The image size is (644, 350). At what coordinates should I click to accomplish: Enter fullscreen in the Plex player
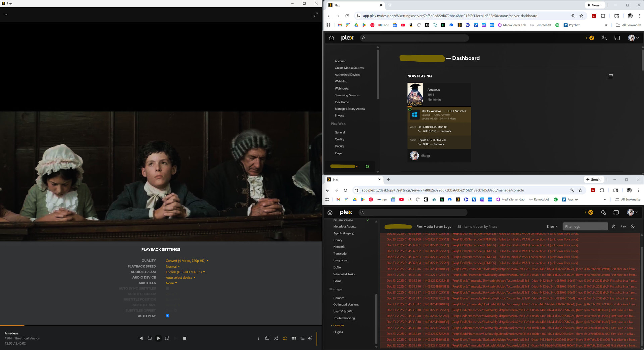[316, 15]
